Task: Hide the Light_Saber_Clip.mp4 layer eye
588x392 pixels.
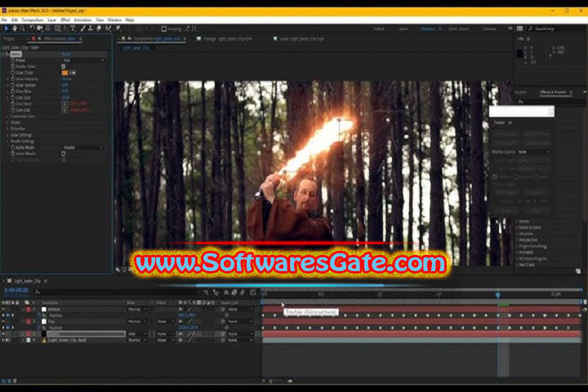Action: point(3,341)
